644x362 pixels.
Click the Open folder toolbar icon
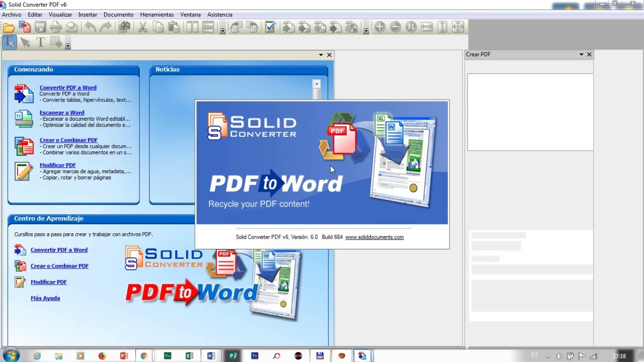pos(9,27)
